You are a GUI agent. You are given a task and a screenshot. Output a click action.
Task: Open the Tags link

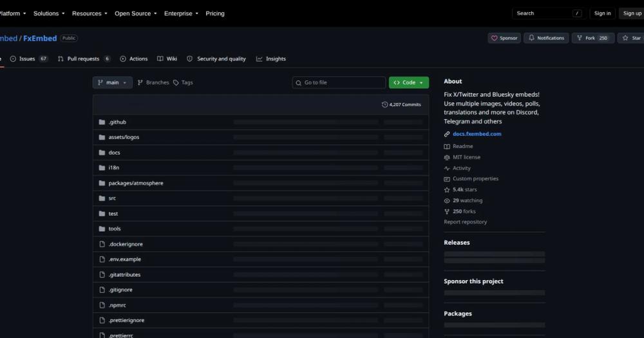pos(183,82)
